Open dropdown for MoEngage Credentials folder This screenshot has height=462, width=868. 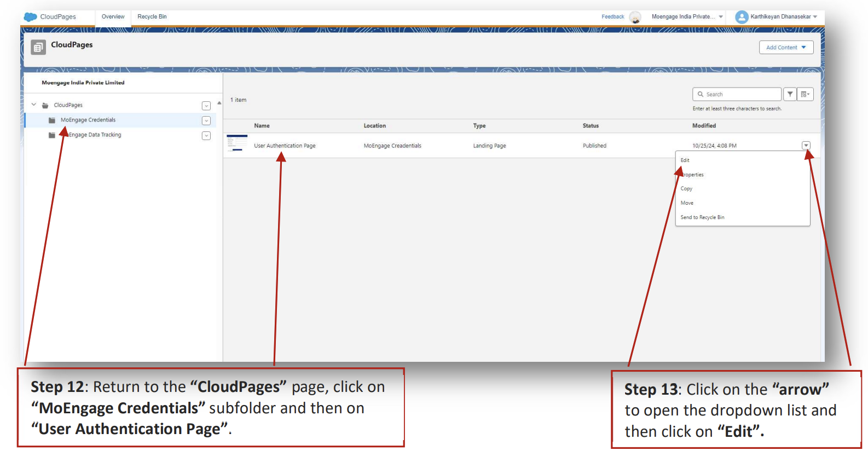206,120
